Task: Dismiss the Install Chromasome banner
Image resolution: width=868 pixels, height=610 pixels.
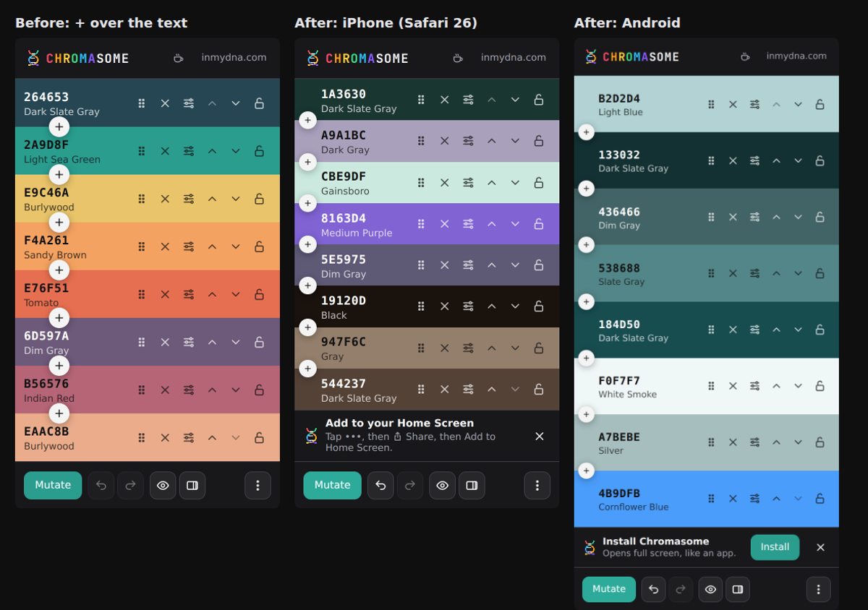Action: tap(820, 547)
